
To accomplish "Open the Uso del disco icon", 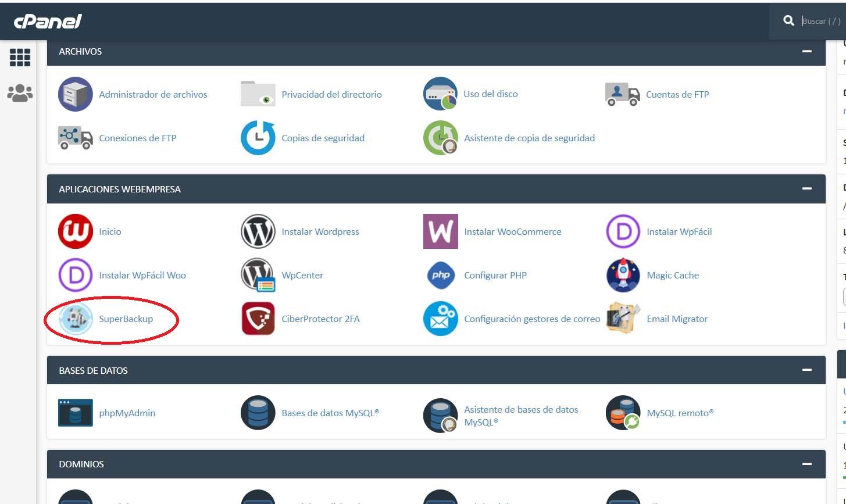I will pyautogui.click(x=440, y=94).
